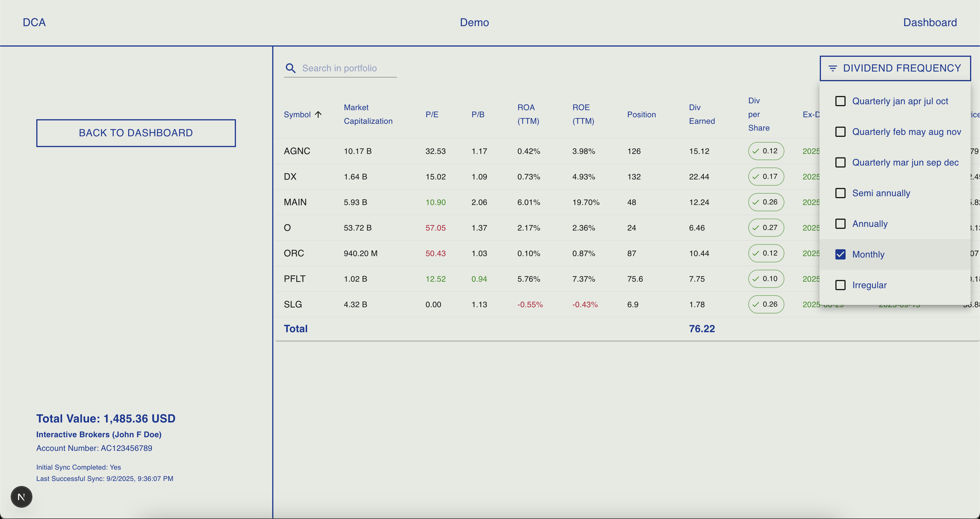This screenshot has height=519, width=980.
Task: Enable the Semi annually checkbox
Action: pos(840,193)
